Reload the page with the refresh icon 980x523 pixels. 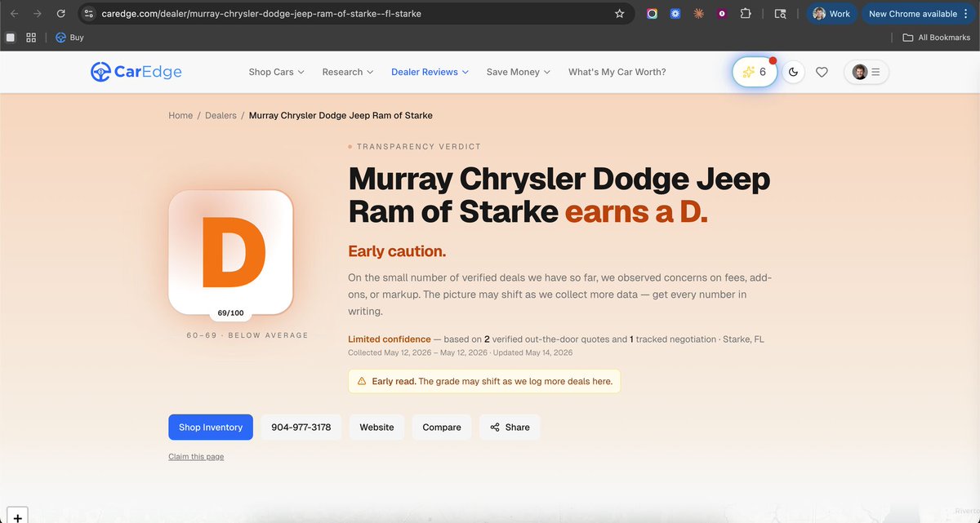tap(60, 14)
